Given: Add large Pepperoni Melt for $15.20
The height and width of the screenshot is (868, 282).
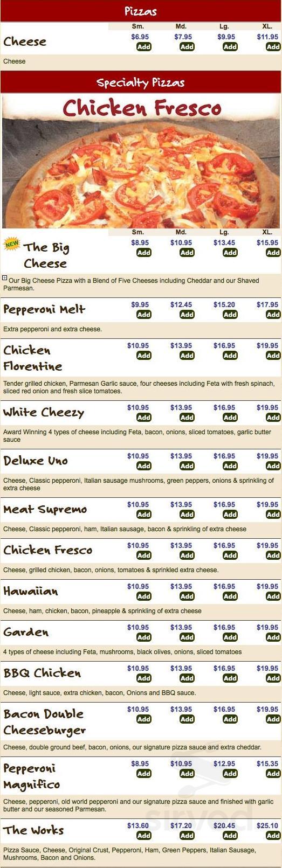Looking at the screenshot, I should click(x=230, y=315).
